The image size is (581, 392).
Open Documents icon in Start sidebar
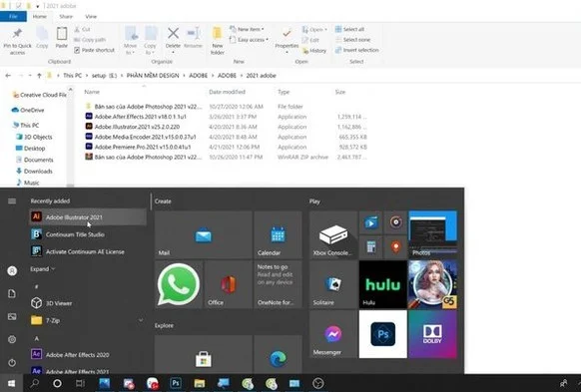click(x=12, y=293)
